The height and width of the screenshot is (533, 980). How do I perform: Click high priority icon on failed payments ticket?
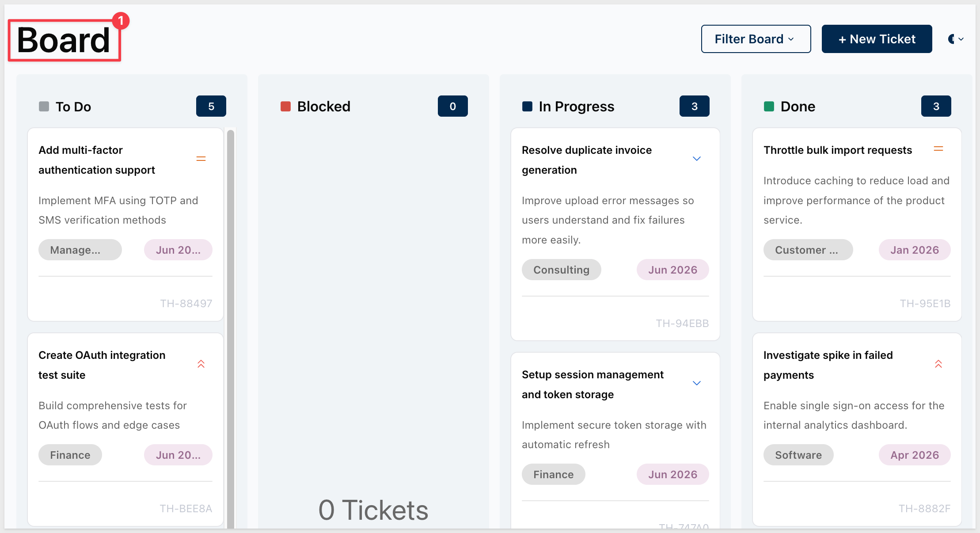(x=938, y=364)
